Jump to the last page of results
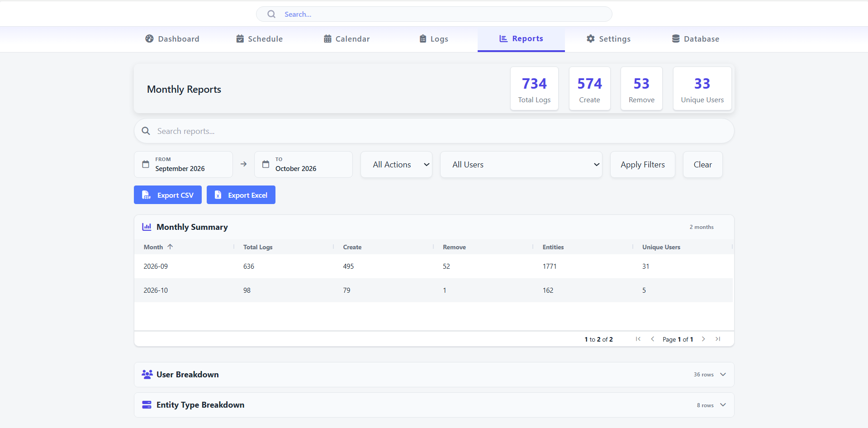The height and width of the screenshot is (428, 868). coord(718,339)
